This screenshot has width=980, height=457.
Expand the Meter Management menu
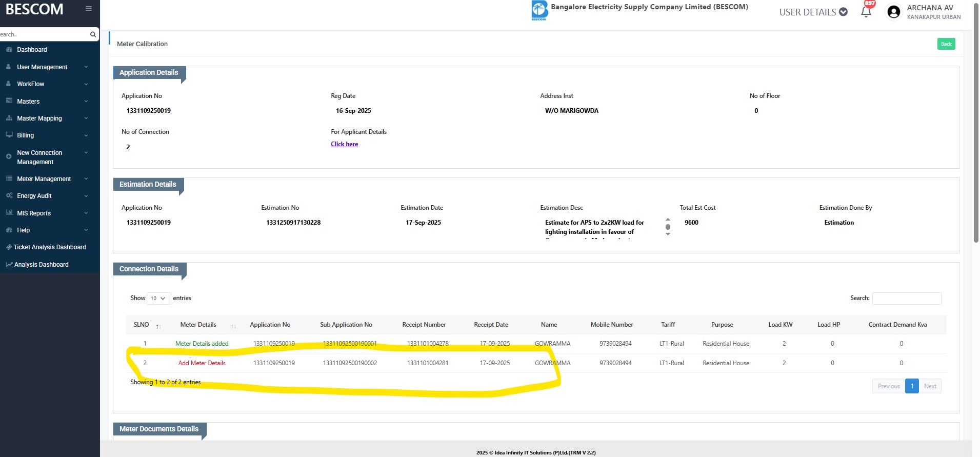[x=44, y=179]
